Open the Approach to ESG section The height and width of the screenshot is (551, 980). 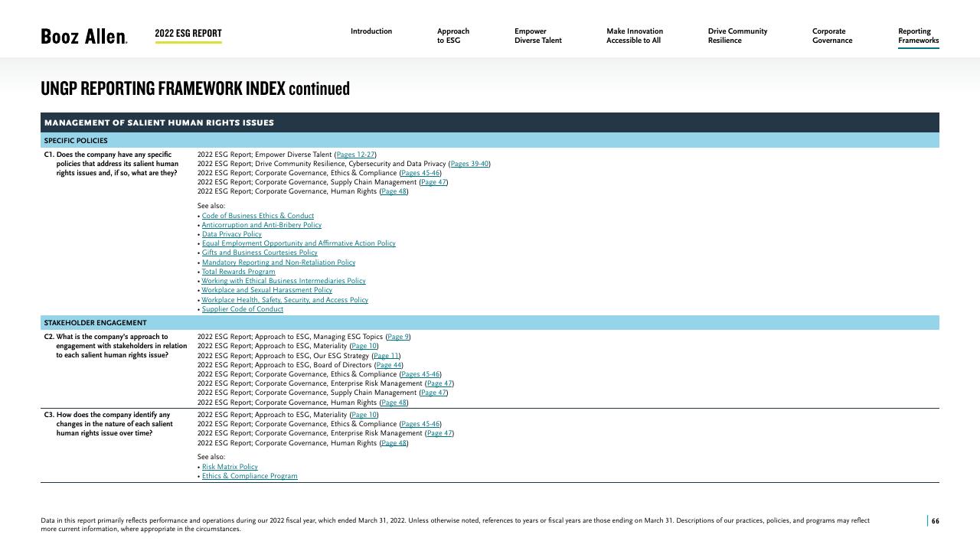click(453, 36)
